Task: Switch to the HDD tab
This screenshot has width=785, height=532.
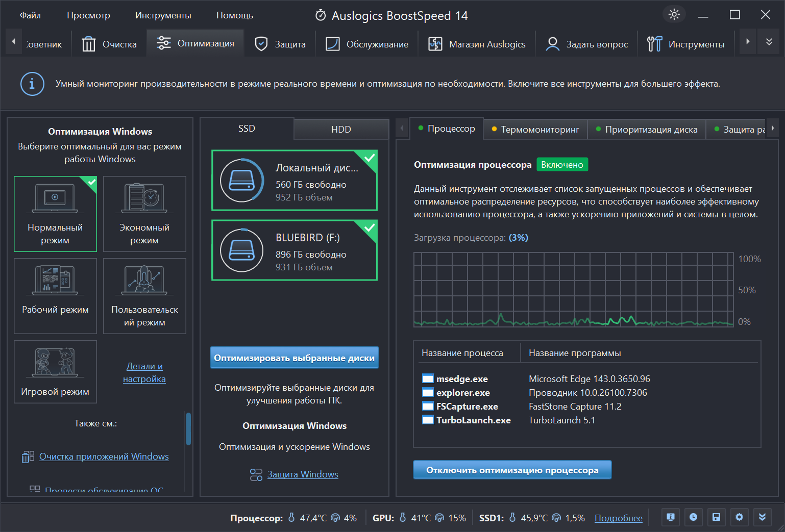Action: (x=341, y=130)
